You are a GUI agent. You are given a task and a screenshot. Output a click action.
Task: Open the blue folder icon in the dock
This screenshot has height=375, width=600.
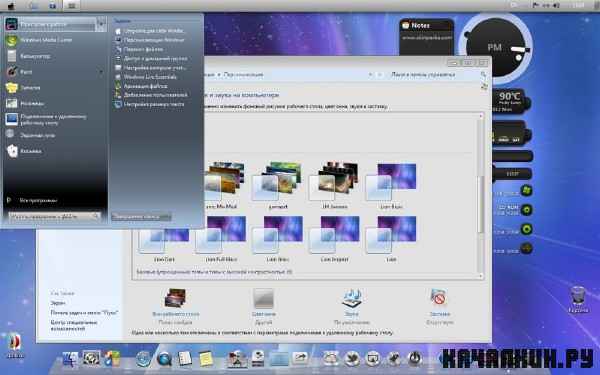click(x=279, y=359)
